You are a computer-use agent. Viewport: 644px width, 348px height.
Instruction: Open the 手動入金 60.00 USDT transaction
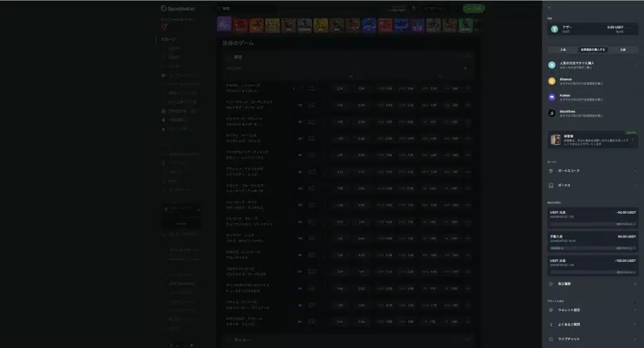tap(592, 239)
